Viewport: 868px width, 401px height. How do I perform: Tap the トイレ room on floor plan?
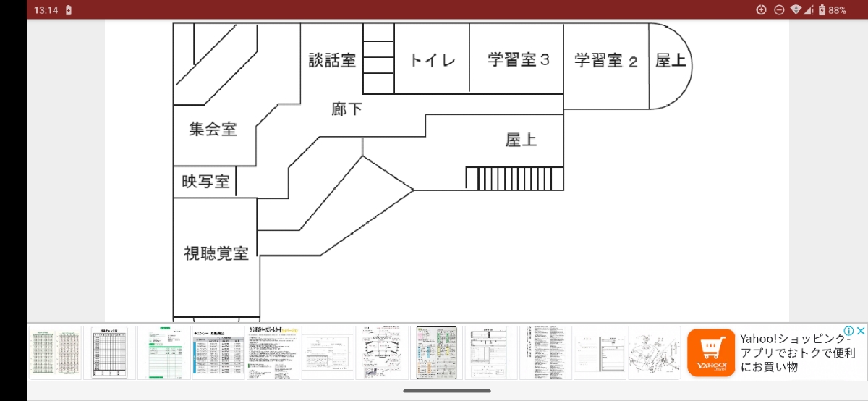432,59
